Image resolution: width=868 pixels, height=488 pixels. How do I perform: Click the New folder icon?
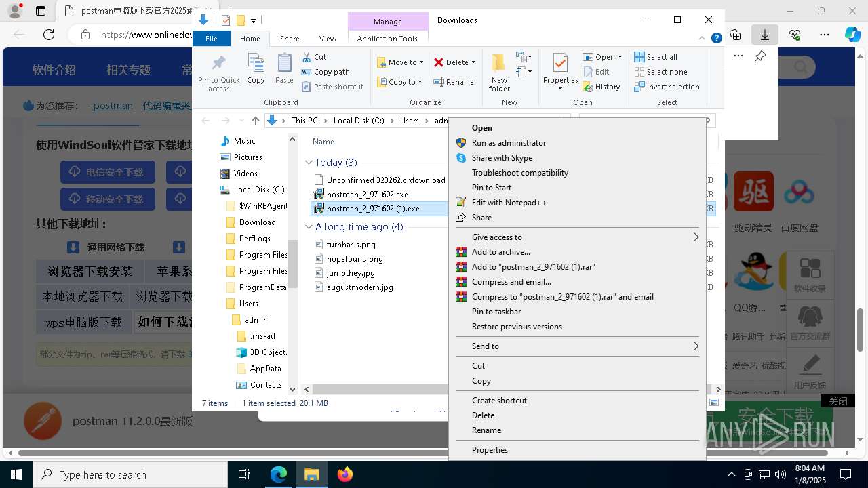point(499,73)
